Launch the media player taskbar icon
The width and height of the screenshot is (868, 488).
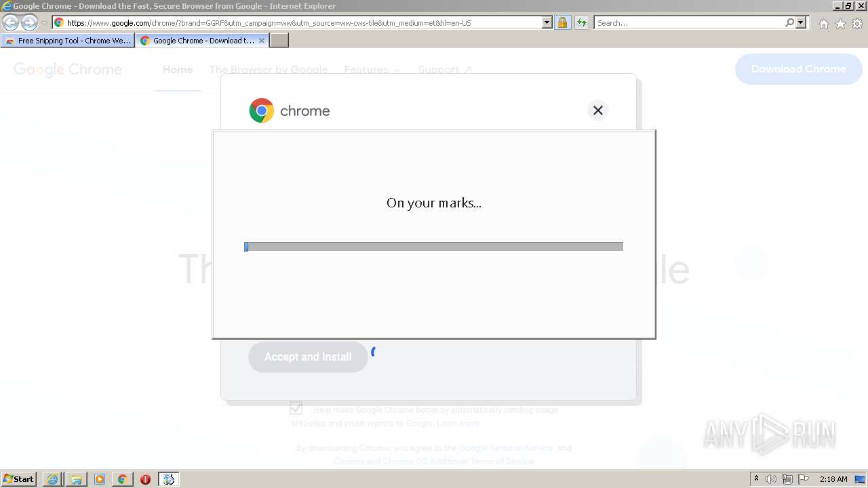tap(100, 479)
